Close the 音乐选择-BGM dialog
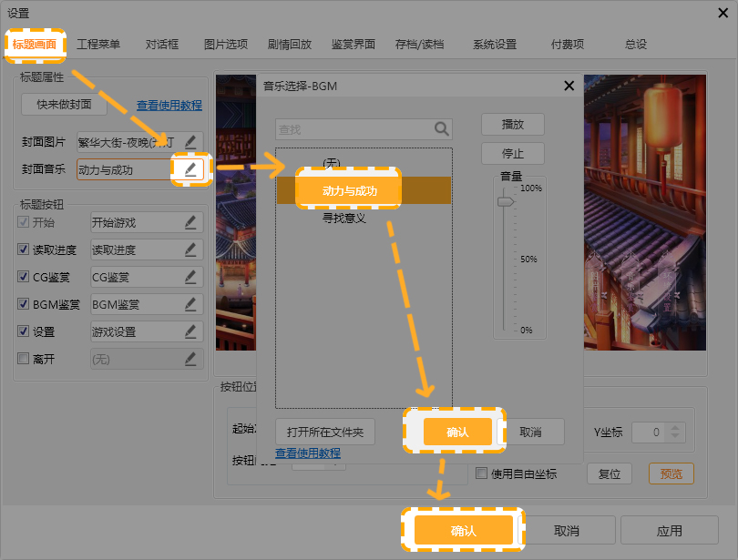Viewport: 738px width, 560px height. 569,86
